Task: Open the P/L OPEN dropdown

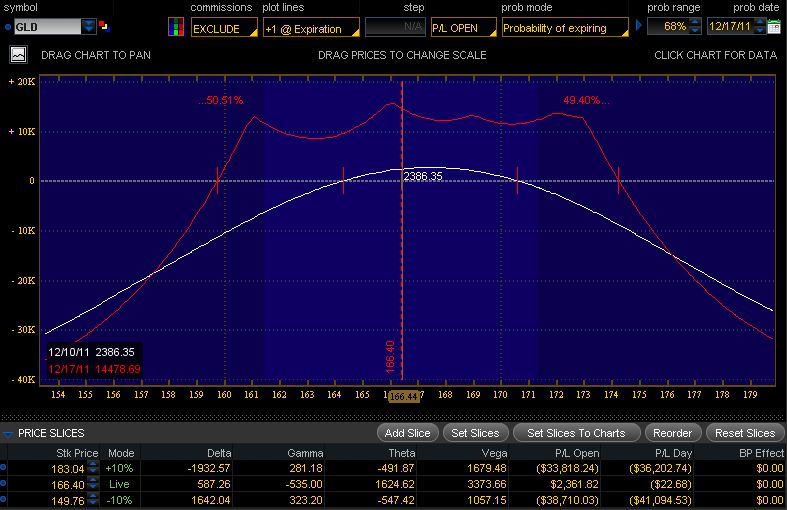Action: tap(463, 28)
